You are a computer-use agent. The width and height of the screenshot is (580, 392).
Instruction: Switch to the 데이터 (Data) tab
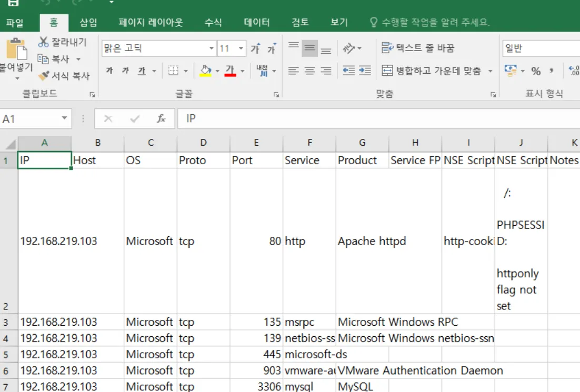point(257,23)
